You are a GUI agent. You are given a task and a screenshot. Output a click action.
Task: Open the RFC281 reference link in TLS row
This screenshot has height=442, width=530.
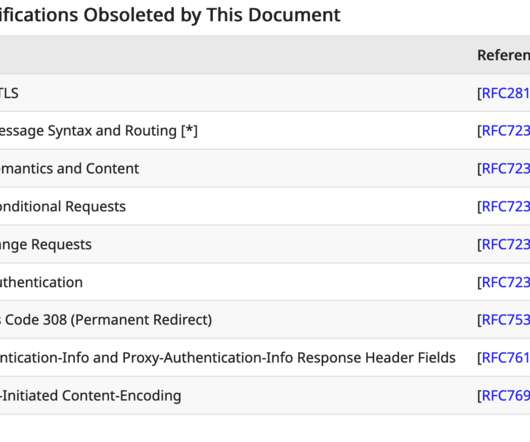[x=506, y=93]
